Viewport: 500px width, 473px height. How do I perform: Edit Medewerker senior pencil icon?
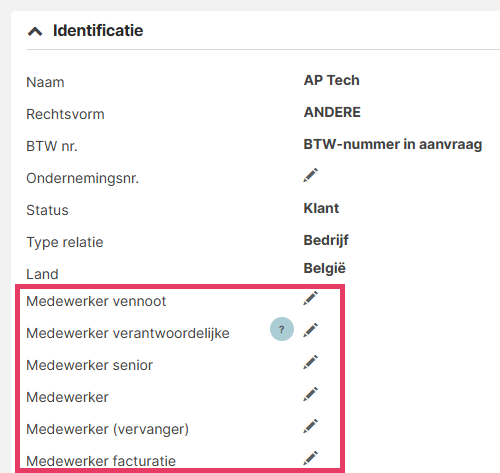point(310,362)
